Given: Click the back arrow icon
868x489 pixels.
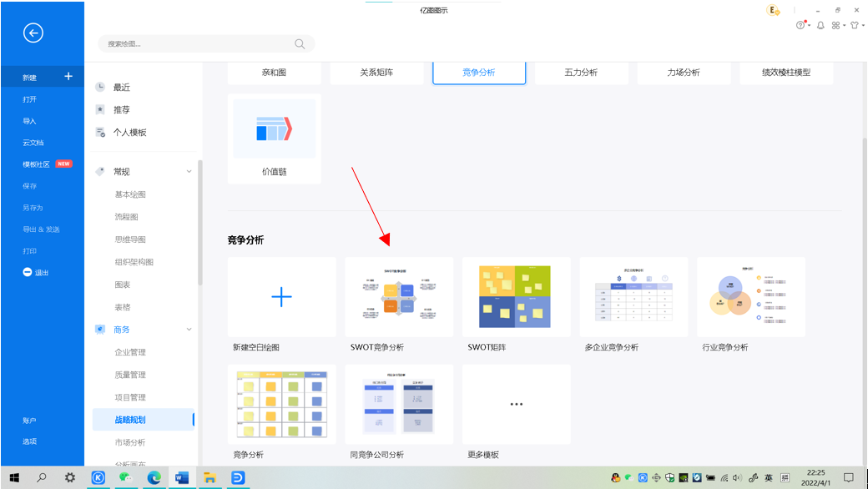Looking at the screenshot, I should click(33, 33).
